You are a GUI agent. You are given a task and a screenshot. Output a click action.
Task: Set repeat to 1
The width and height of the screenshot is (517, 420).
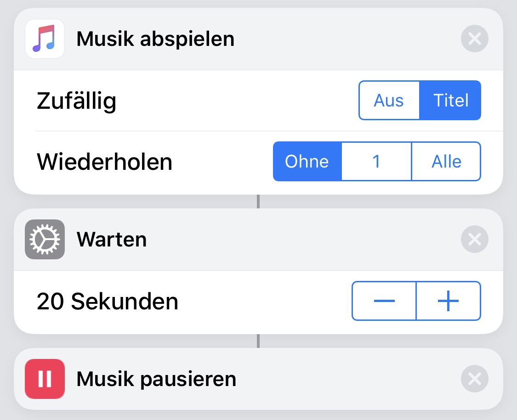click(376, 162)
